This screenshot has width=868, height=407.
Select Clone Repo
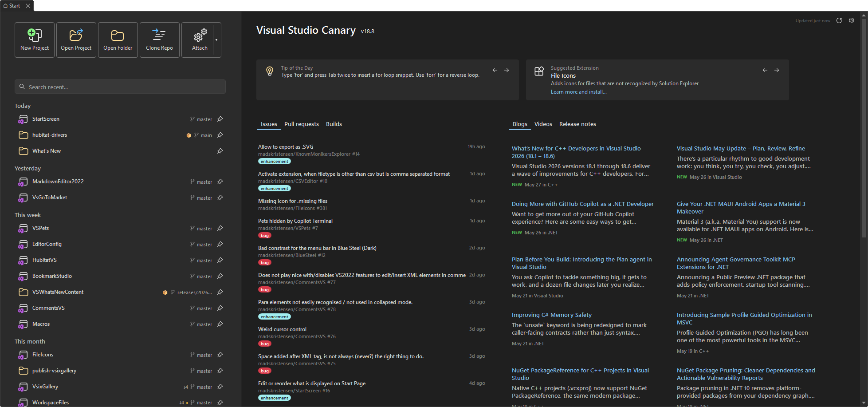coord(160,40)
